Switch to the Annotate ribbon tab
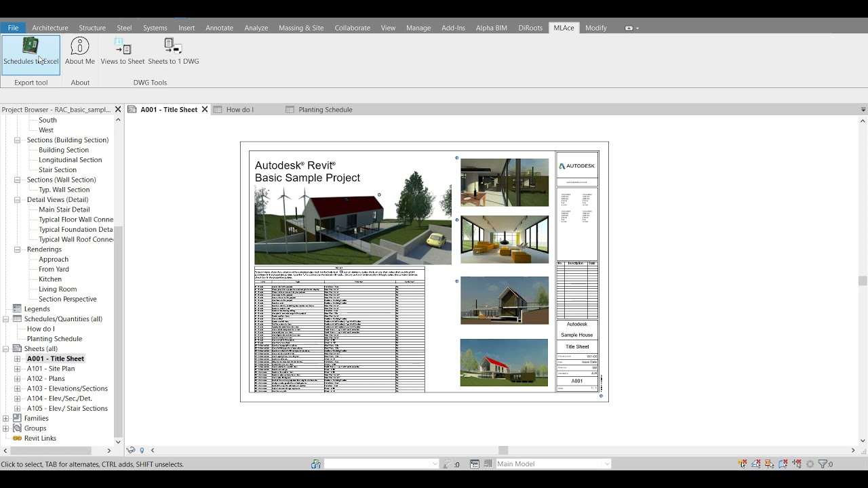 pyautogui.click(x=219, y=28)
